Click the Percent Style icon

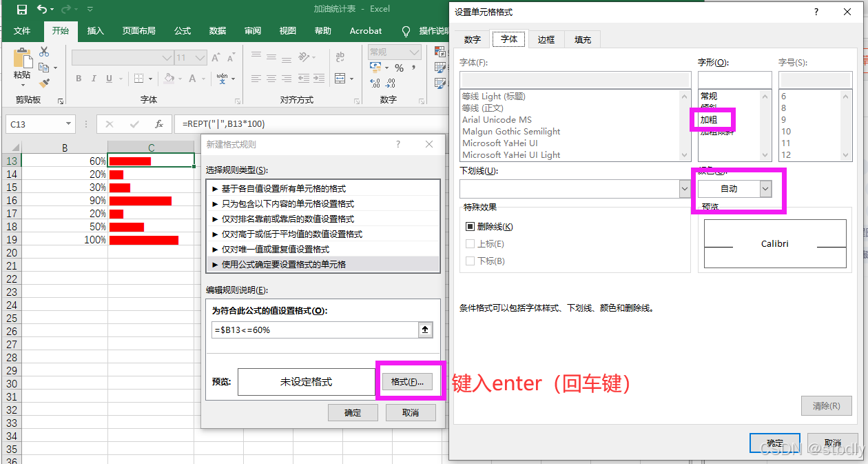[x=399, y=68]
